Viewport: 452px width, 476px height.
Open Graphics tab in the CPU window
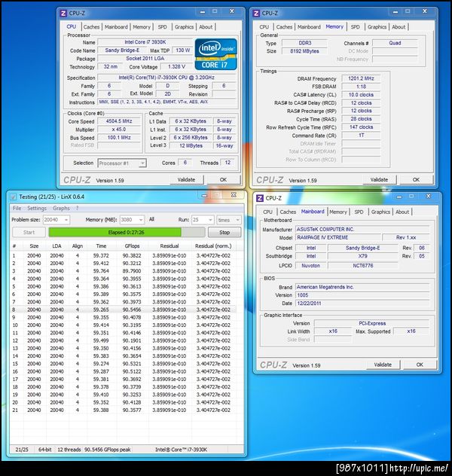point(184,27)
